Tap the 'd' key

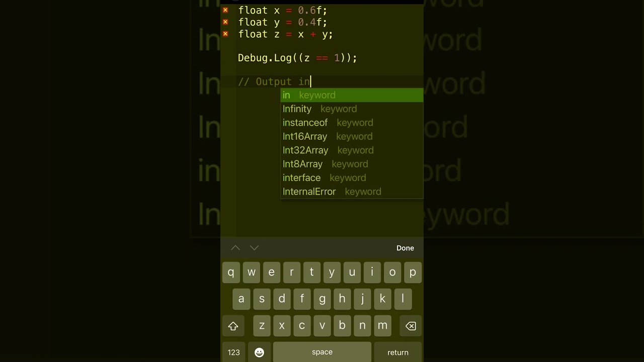[282, 299]
